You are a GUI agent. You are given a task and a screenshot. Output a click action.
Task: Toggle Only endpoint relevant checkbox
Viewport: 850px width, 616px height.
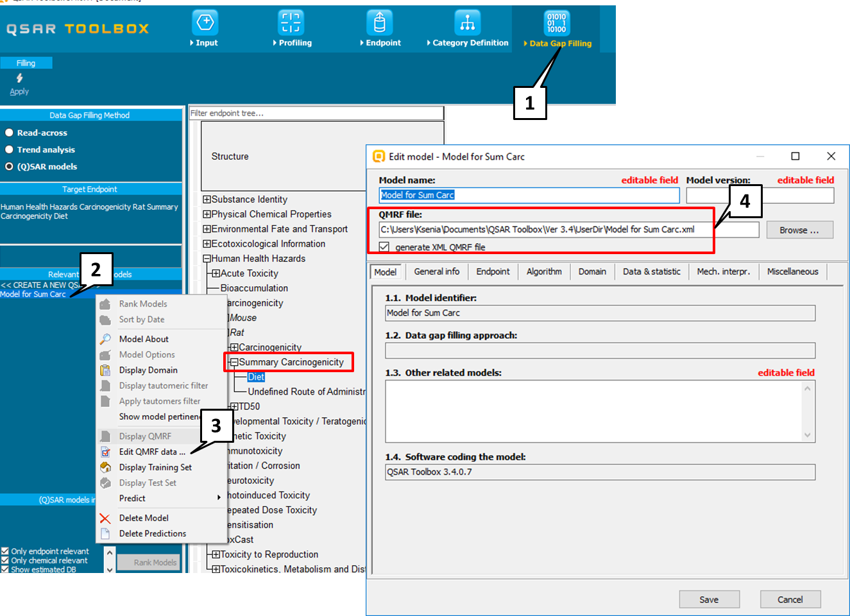[x=5, y=551]
